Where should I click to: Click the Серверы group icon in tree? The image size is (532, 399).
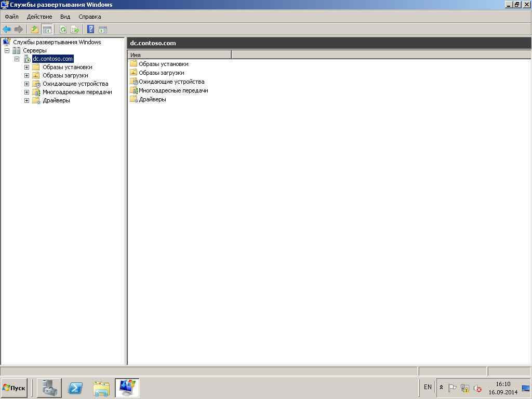[x=16, y=50]
